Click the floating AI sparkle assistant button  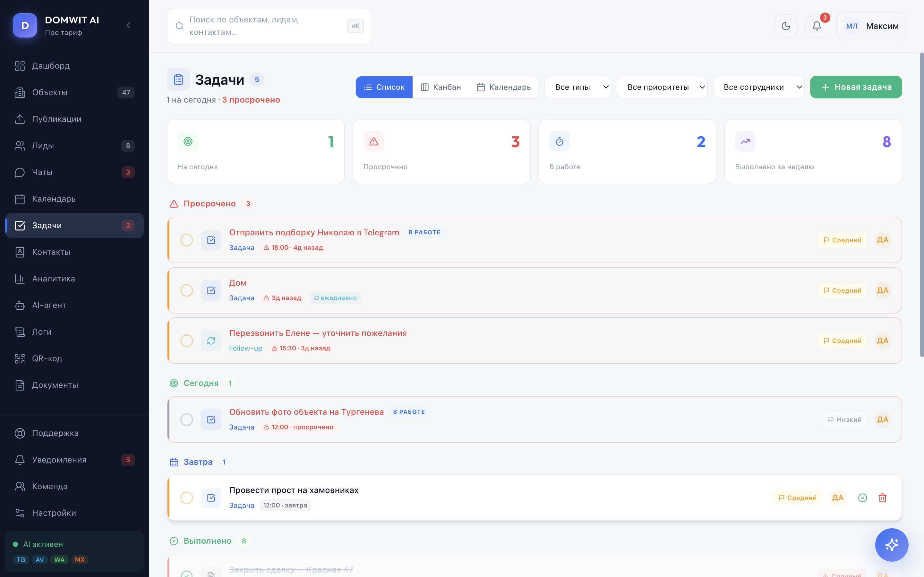(891, 544)
